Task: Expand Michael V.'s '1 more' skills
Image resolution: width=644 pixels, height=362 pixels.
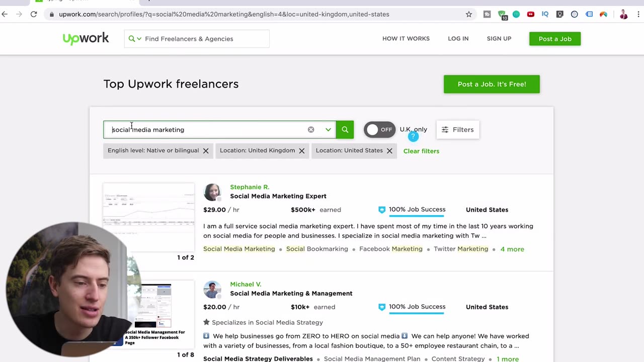Action: pyautogui.click(x=508, y=359)
